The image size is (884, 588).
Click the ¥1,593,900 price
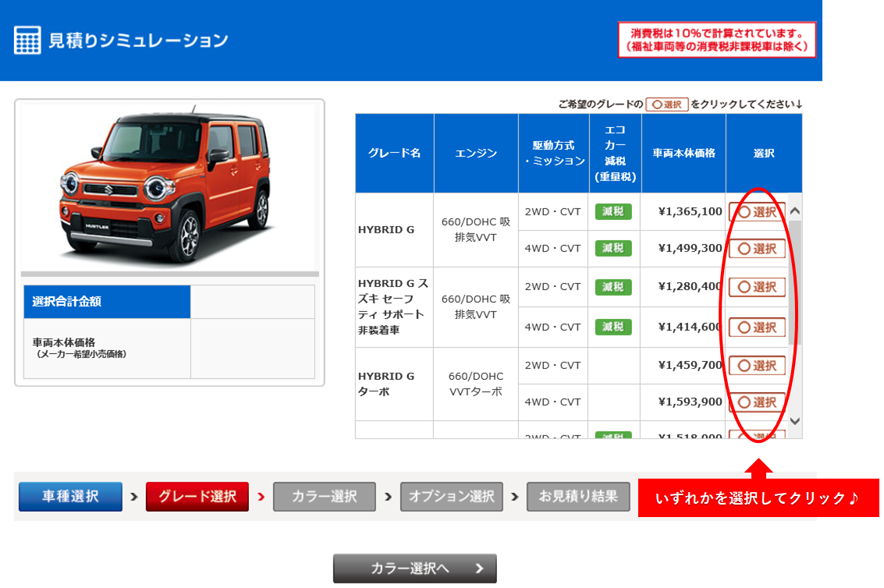[690, 402]
